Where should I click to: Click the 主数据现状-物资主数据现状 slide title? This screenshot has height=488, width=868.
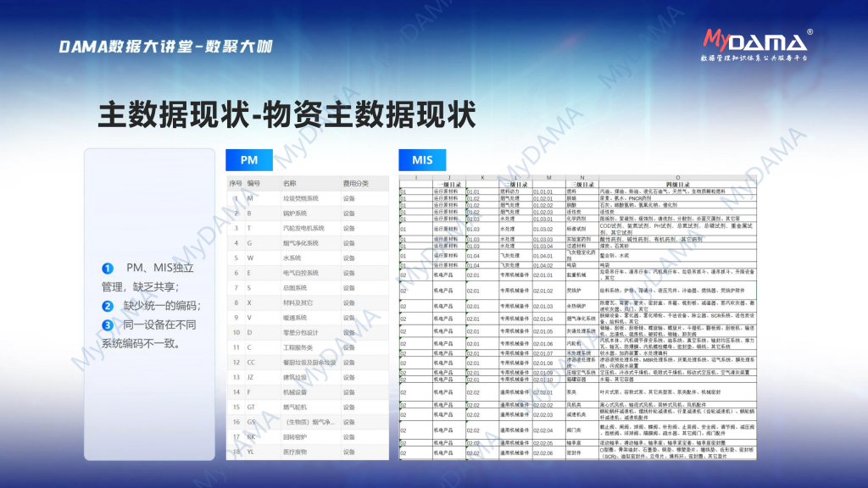[287, 114]
